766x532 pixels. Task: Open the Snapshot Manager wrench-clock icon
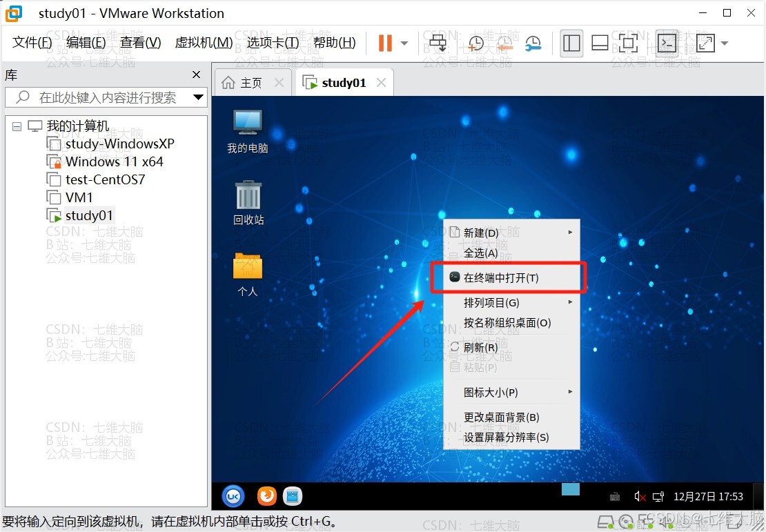pos(533,43)
